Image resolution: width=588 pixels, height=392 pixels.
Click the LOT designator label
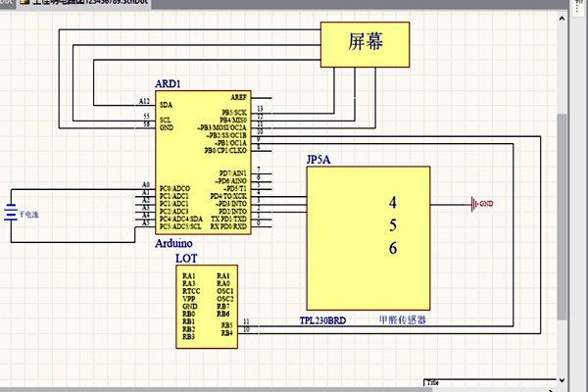186,259
